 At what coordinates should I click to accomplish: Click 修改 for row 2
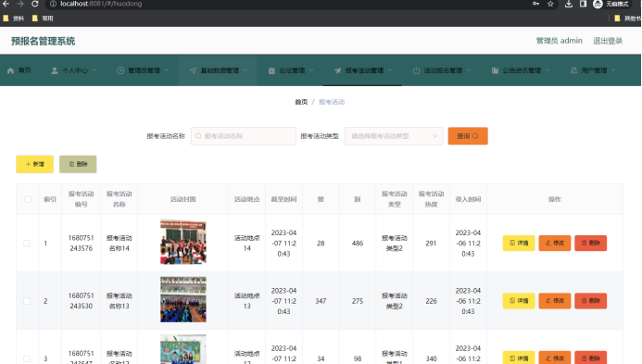(x=554, y=301)
